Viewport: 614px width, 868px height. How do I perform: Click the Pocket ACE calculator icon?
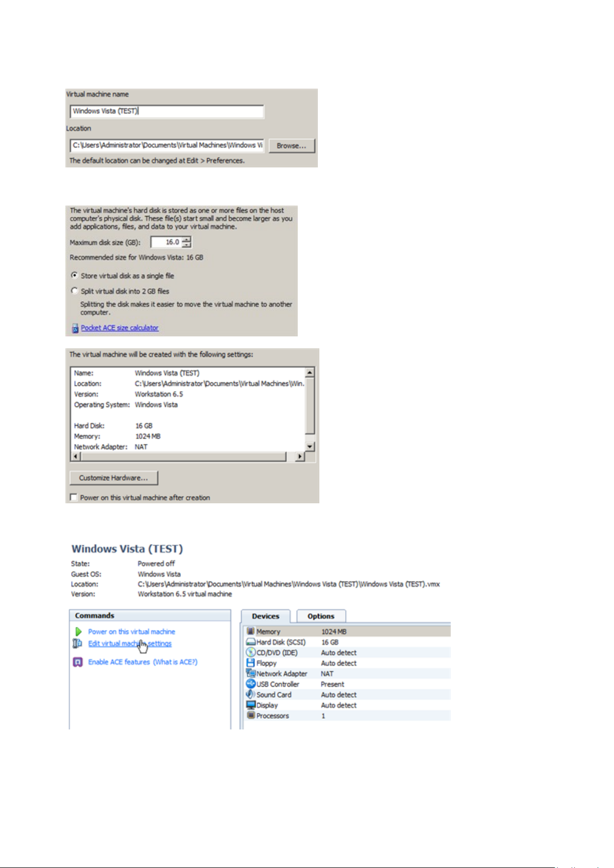pyautogui.click(x=75, y=328)
